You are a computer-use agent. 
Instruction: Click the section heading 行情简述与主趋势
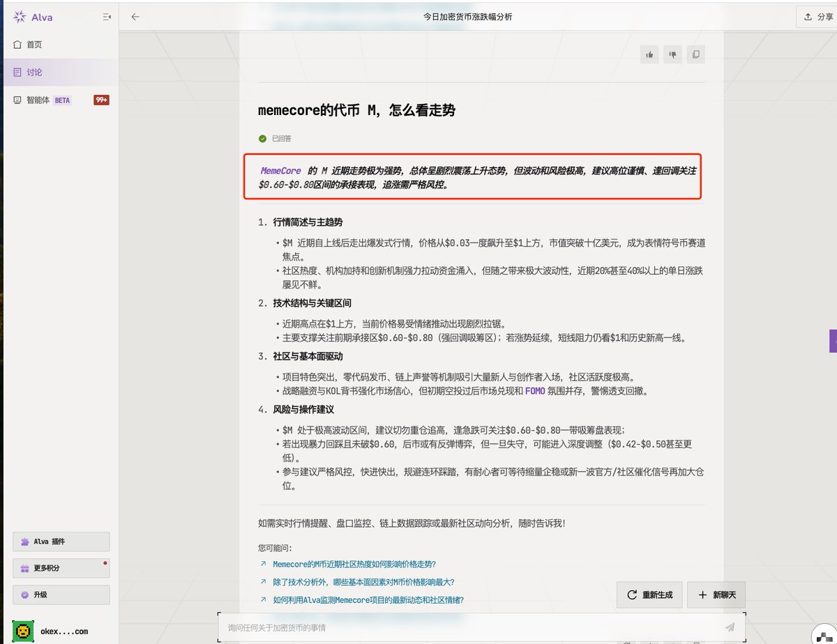point(308,222)
